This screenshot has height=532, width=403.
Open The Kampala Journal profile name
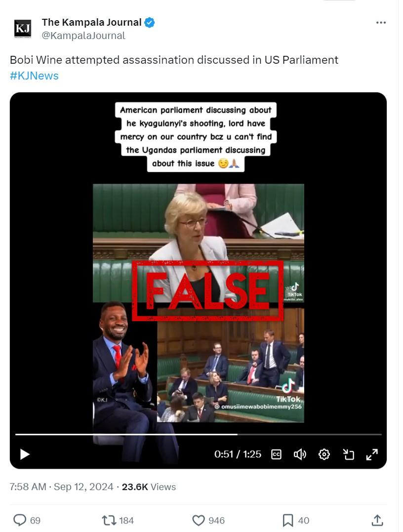[x=91, y=22]
